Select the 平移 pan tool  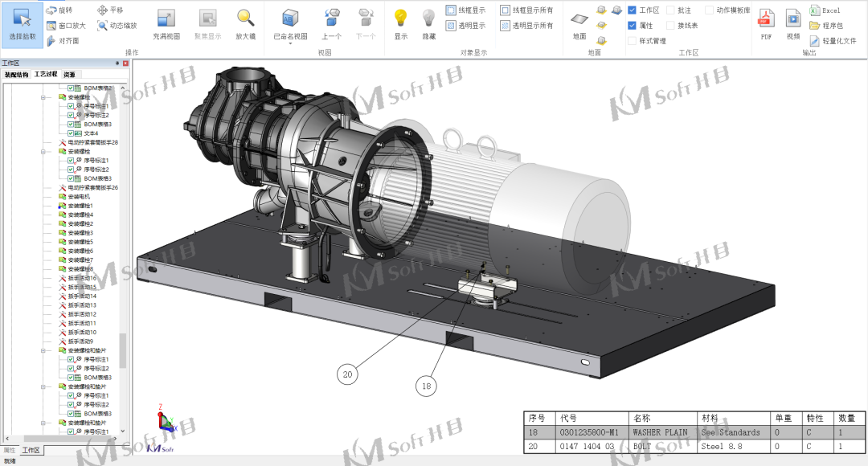point(110,10)
